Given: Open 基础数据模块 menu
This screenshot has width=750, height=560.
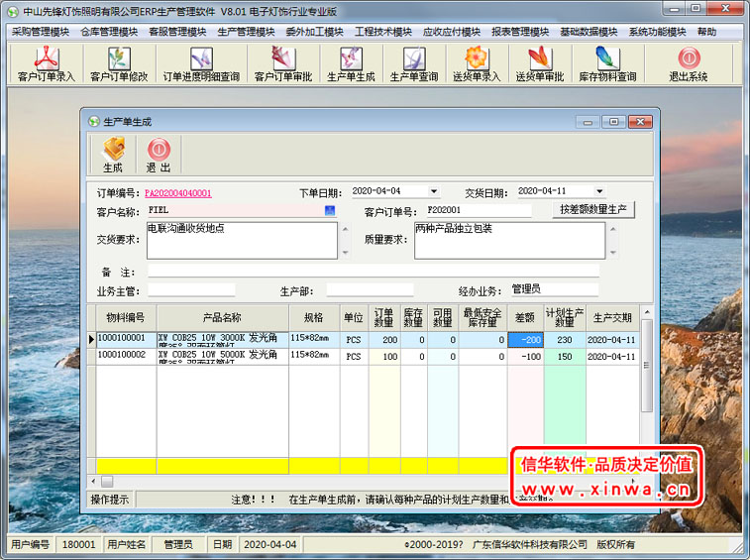Looking at the screenshot, I should pos(589,32).
